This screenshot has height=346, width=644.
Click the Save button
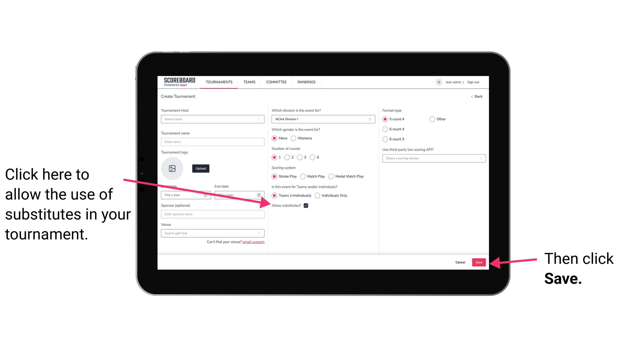point(479,262)
